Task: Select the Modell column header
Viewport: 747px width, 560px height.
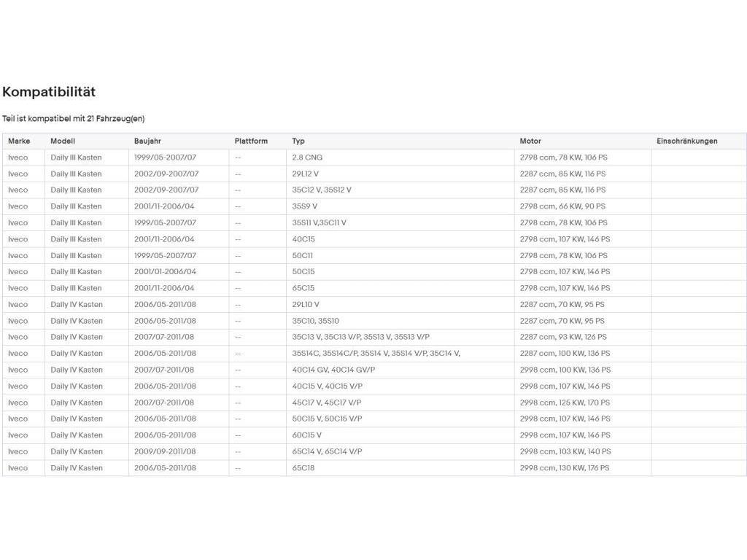Action: (x=63, y=141)
